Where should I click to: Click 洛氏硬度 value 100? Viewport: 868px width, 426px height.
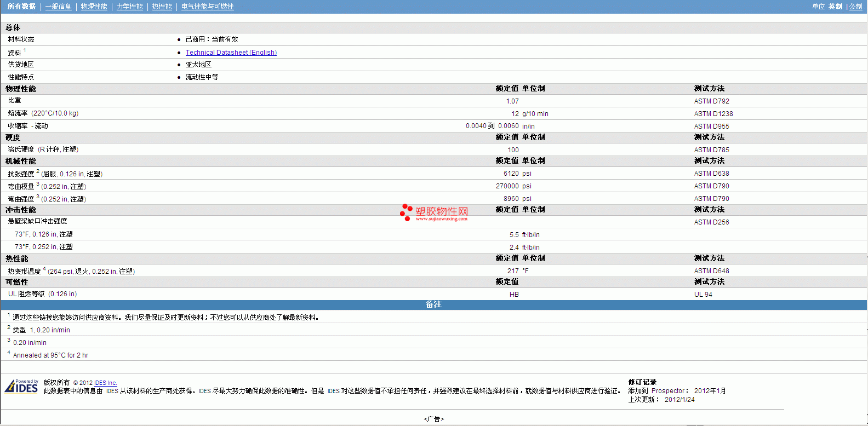pos(513,150)
